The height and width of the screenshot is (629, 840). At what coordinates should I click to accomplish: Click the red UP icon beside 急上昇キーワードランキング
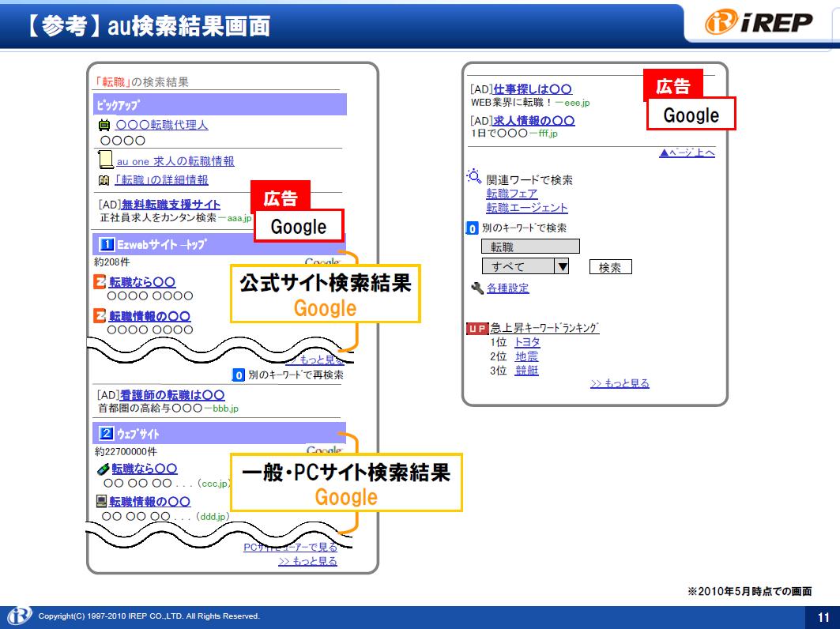coord(477,329)
